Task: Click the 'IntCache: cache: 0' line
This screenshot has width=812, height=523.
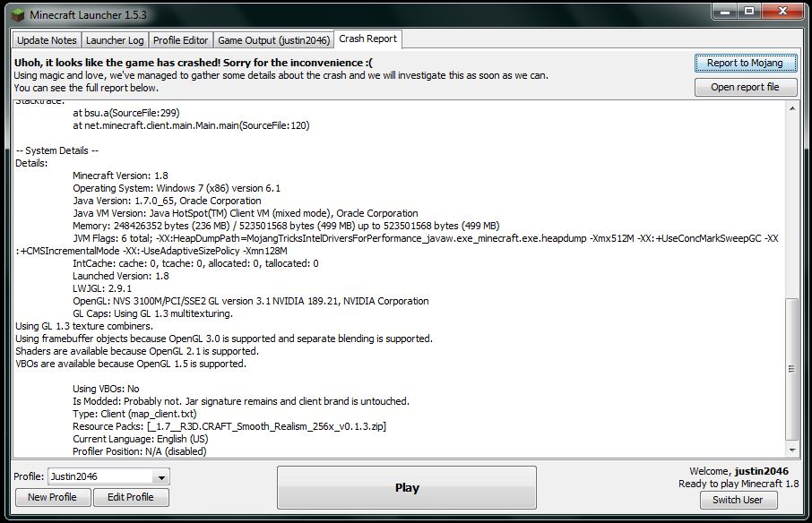Action: point(195,263)
